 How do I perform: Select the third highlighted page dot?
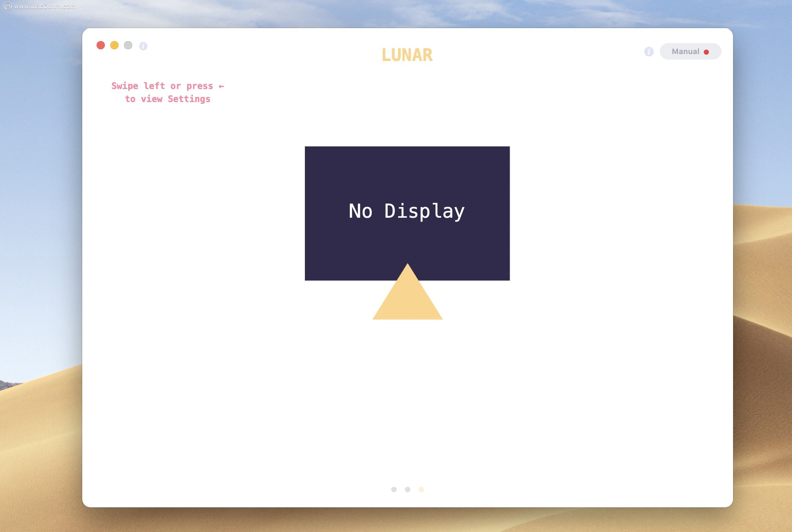click(x=421, y=490)
